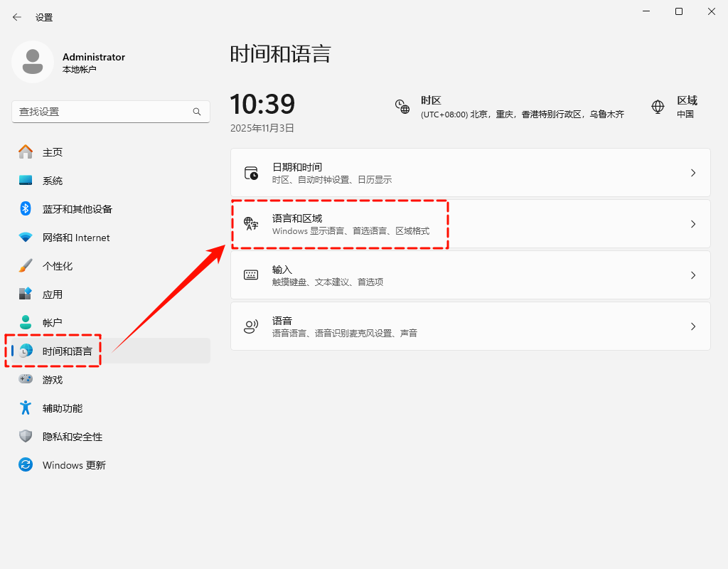Click the back arrow button
The image size is (728, 569).
[16, 16]
